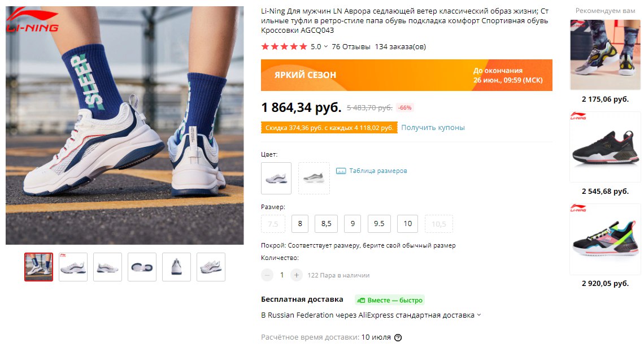Select the grey shoe color swatch
The image size is (644, 347).
pos(314,178)
